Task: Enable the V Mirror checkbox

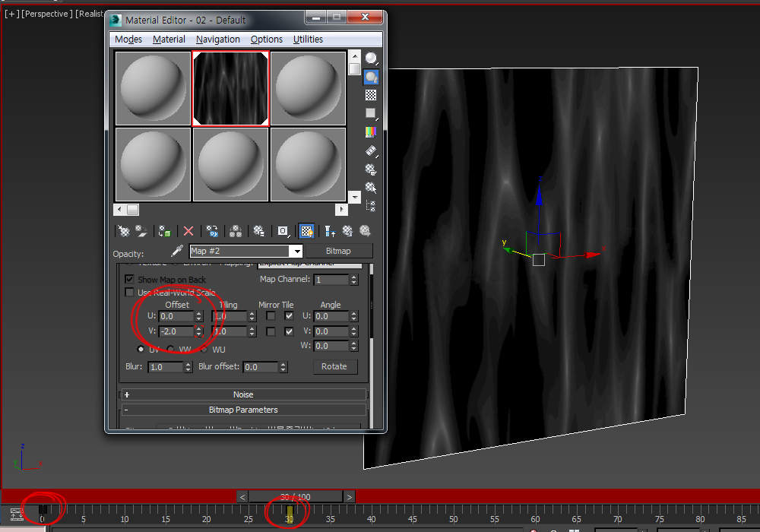Action: coord(271,331)
